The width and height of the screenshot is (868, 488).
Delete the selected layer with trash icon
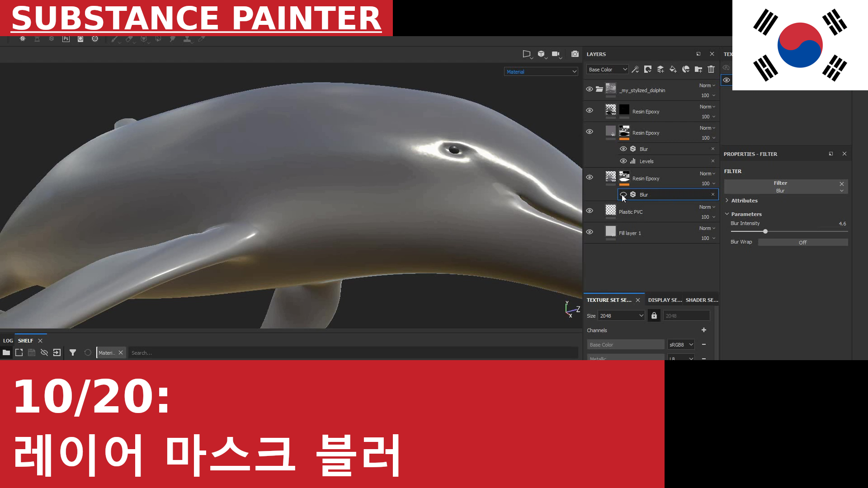click(x=711, y=69)
